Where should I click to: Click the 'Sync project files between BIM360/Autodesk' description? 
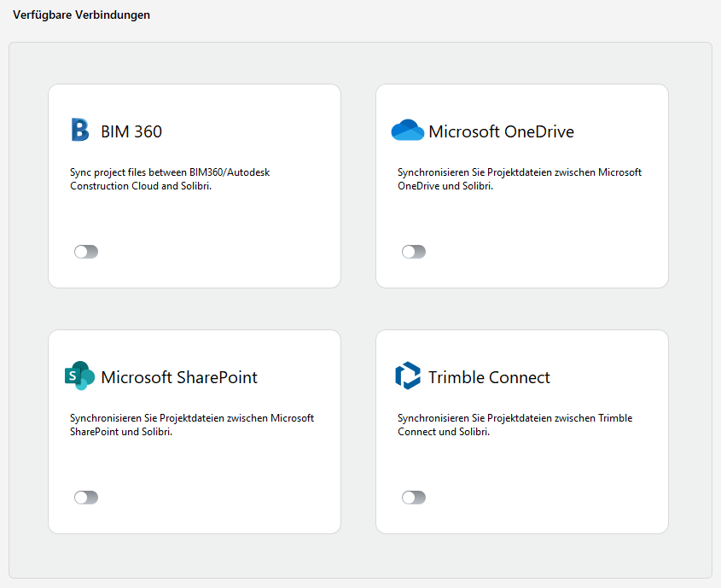click(170, 179)
